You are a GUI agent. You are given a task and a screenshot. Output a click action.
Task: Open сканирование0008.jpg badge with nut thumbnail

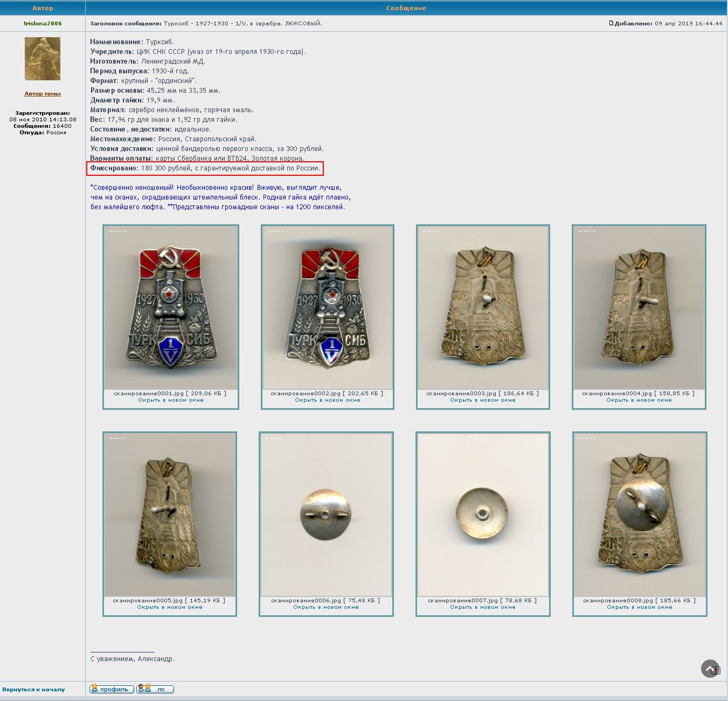point(640,514)
